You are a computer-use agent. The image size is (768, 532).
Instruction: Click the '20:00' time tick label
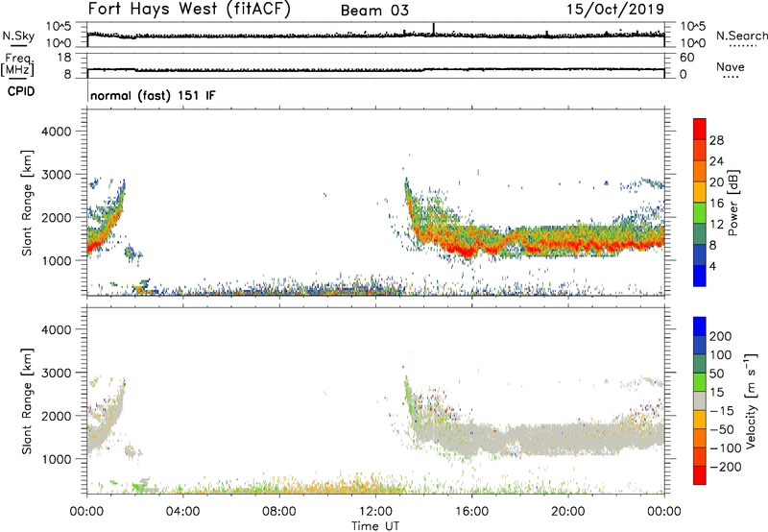(568, 512)
